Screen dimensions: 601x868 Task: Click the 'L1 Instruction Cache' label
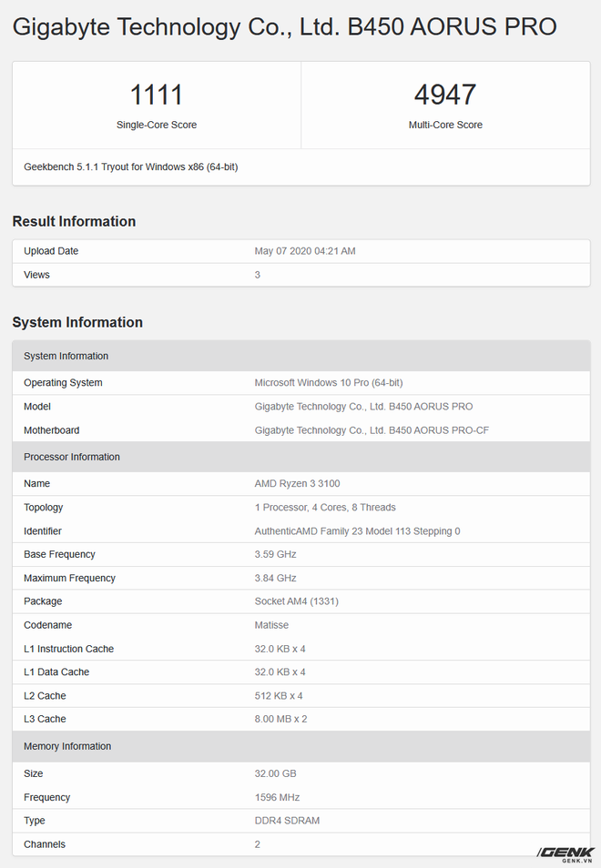68,650
